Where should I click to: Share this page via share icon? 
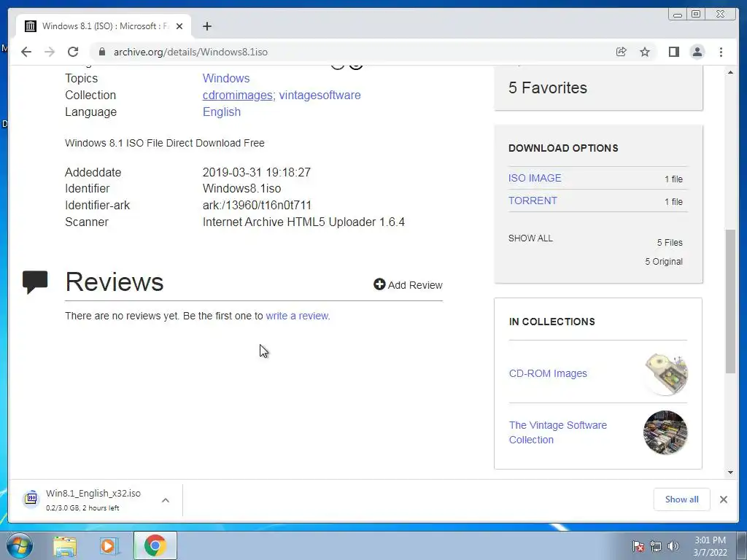[622, 52]
